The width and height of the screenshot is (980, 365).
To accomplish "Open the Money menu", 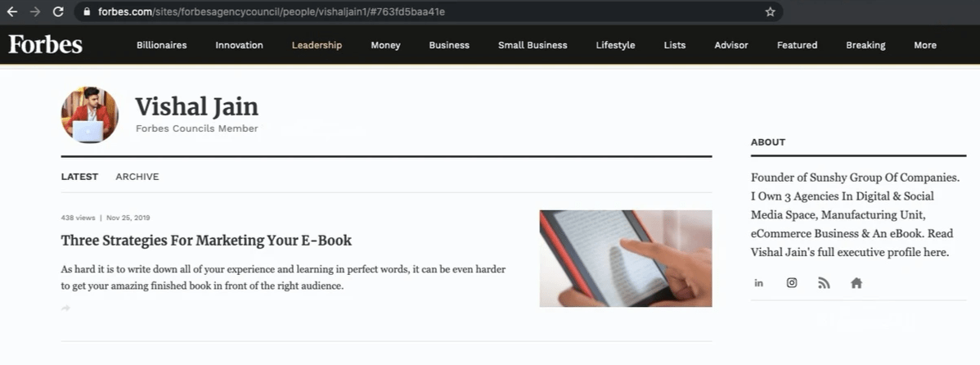I will 385,45.
